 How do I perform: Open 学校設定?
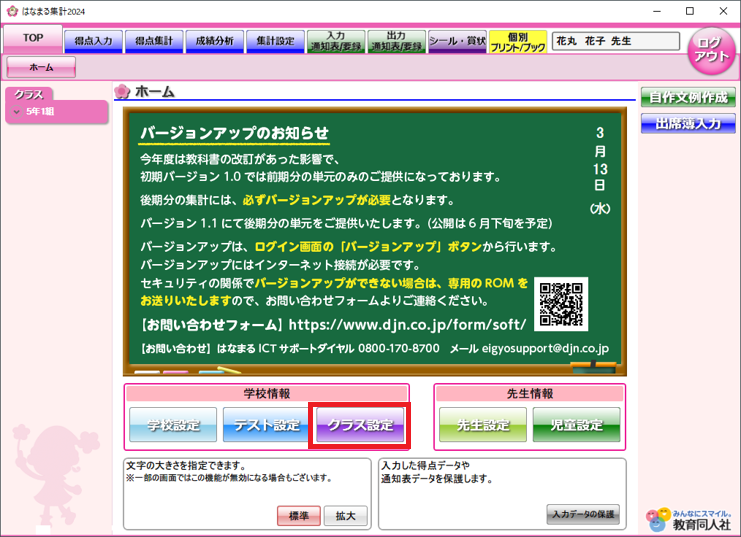(x=173, y=425)
